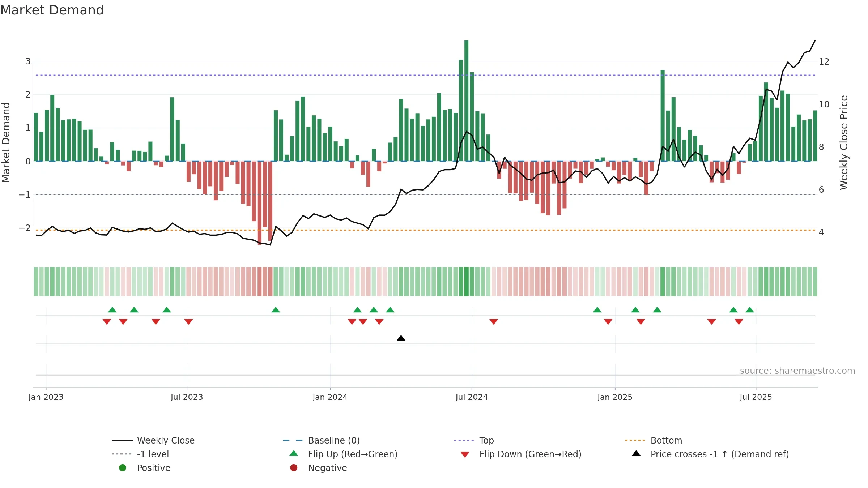Viewport: 868px width, 488px height.
Task: Click the Top legend entry
Action: pos(474,440)
